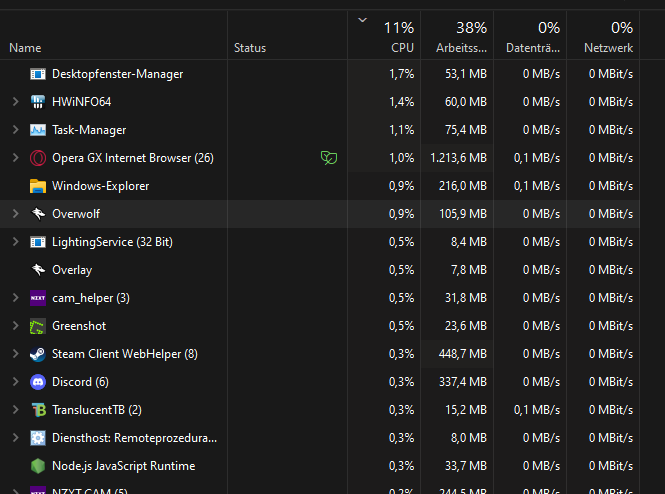Click the Steam Client WebHelper icon

click(x=38, y=354)
